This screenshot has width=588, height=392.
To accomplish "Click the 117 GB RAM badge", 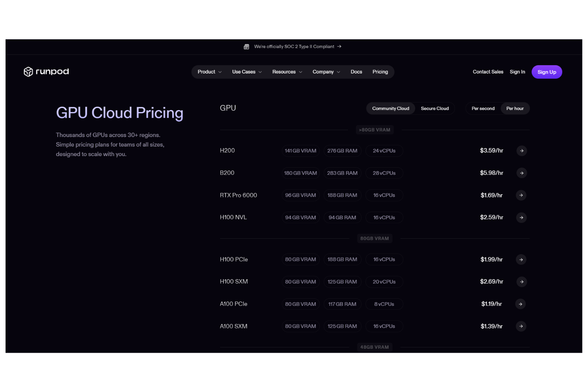I will (342, 304).
